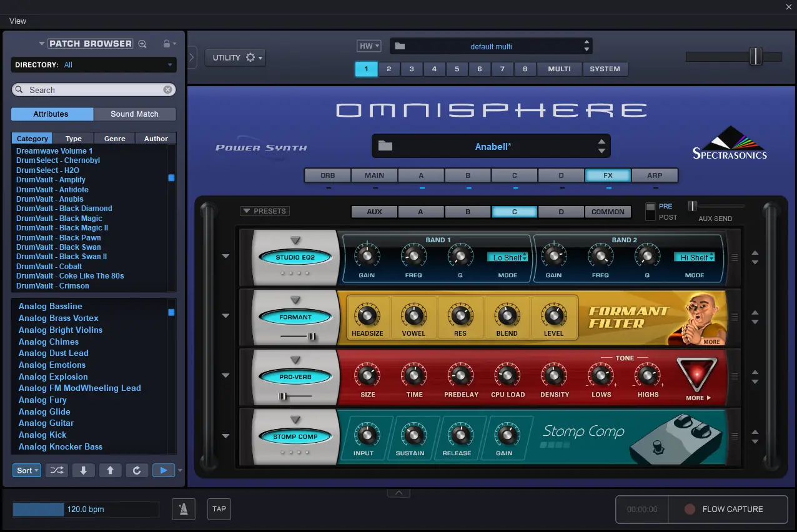Viewport: 797px width, 532px height.
Task: Toggle FORMANT effect power button
Action: [x=295, y=317]
